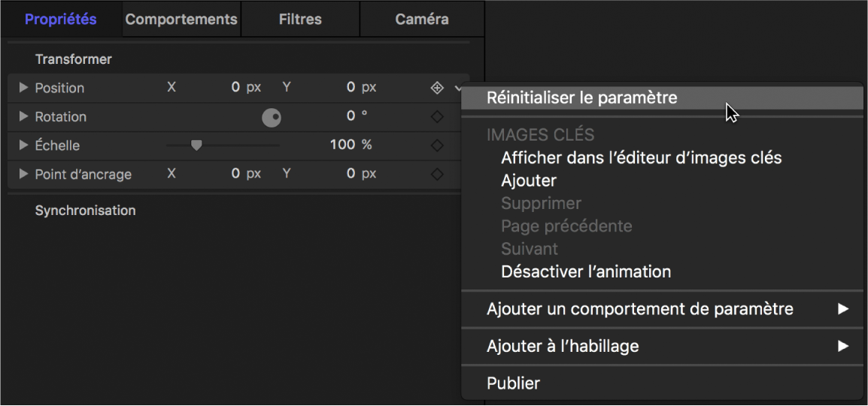Viewport: 868px width, 406px height.
Task: Open the Position animation menu chevron
Action: [458, 89]
